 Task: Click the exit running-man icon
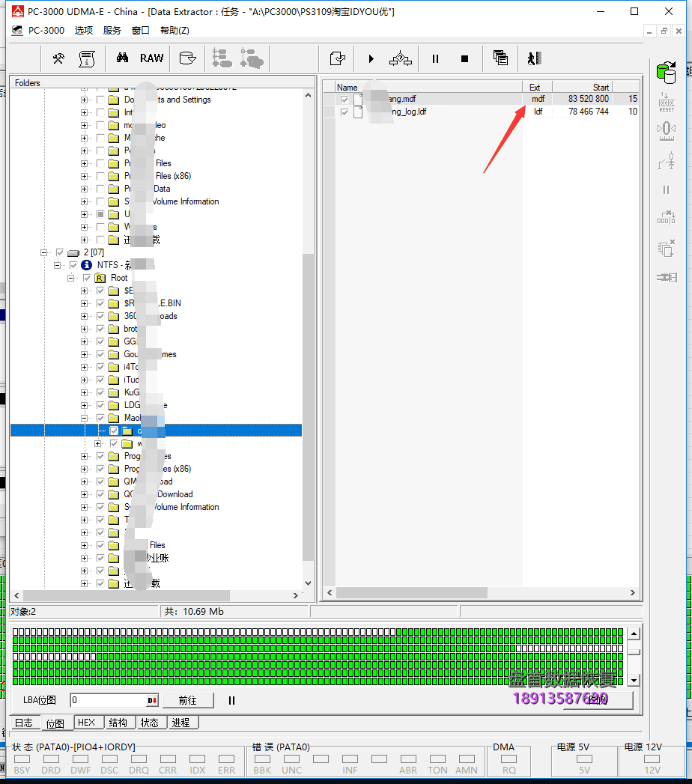coord(533,58)
